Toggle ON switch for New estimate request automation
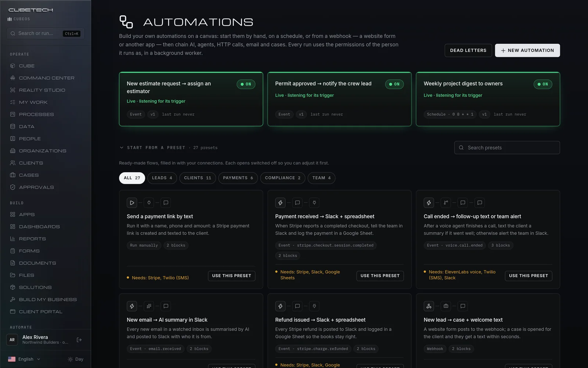 [x=246, y=84]
